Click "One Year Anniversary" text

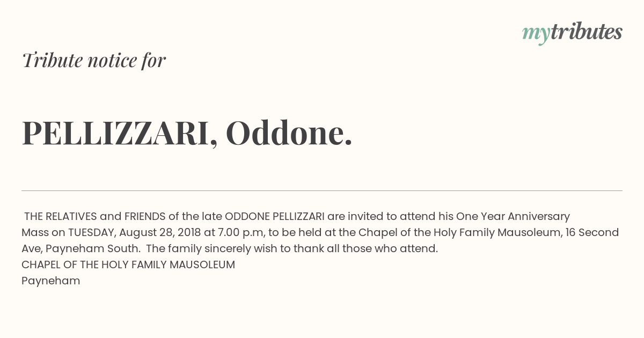tap(513, 216)
